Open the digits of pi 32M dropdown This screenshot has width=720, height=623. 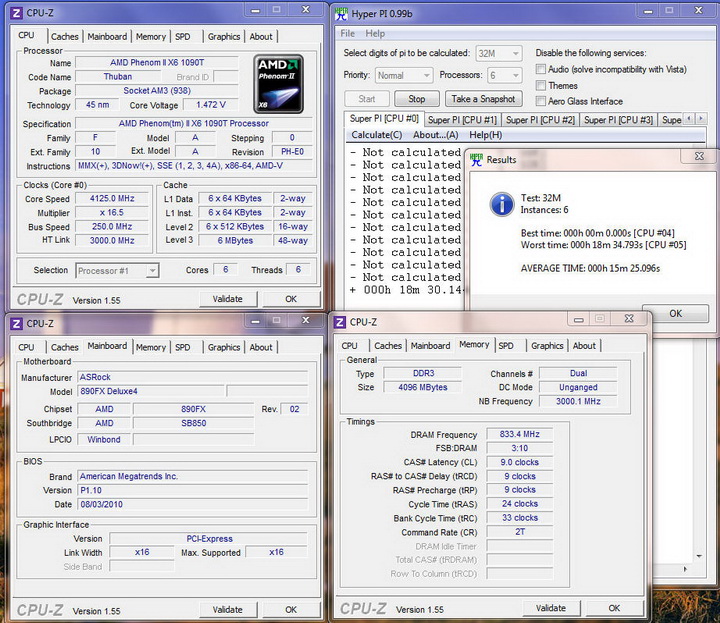tap(498, 53)
